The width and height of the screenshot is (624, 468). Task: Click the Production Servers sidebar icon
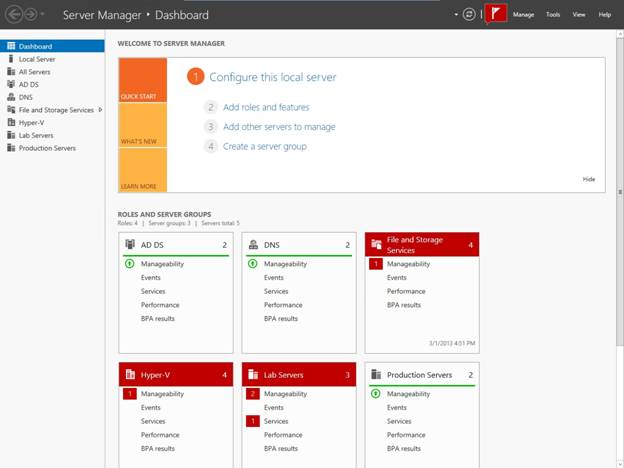click(x=11, y=148)
